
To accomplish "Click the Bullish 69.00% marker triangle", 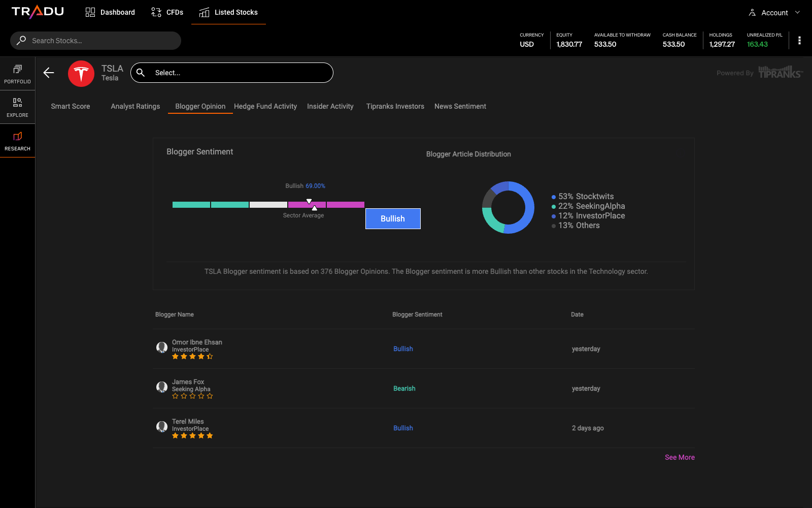I will tap(309, 201).
